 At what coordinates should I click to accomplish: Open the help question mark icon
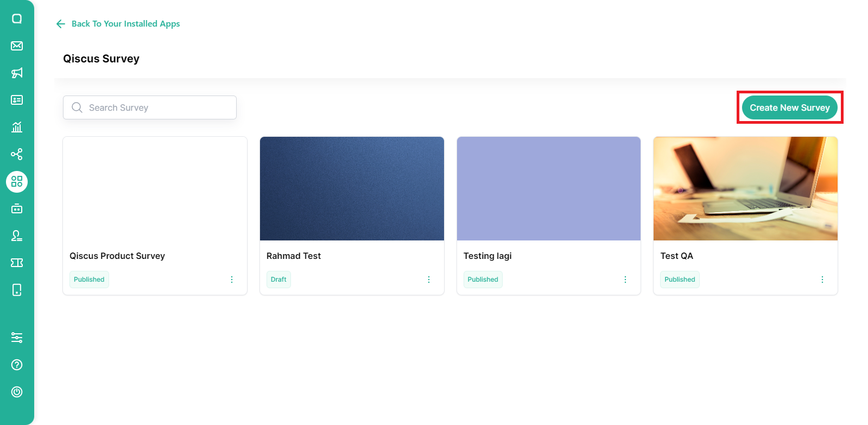click(17, 365)
